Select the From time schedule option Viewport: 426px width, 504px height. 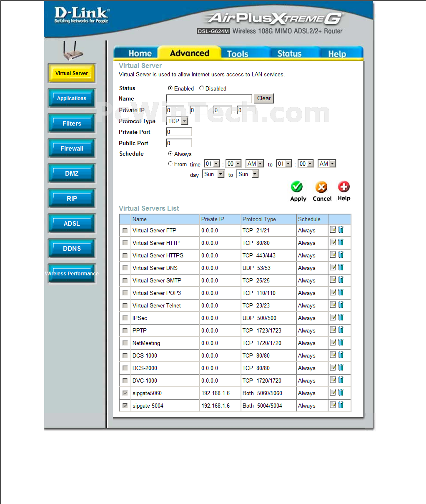tap(170, 164)
